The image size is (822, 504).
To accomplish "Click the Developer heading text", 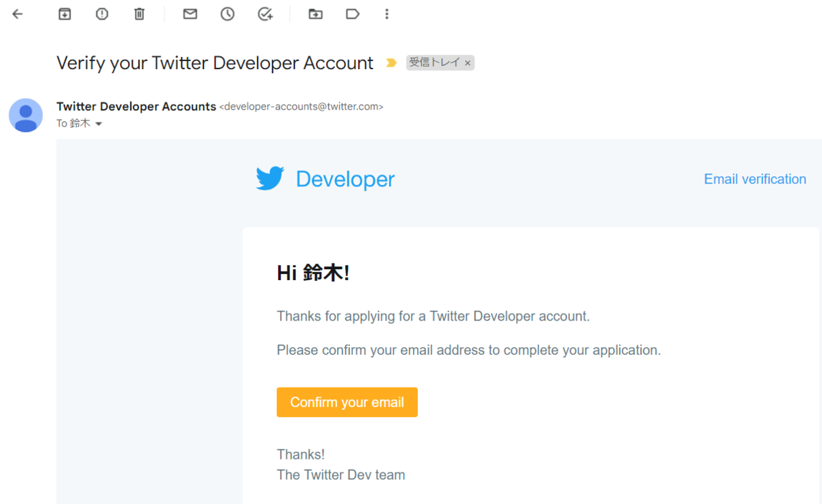I will pos(345,179).
